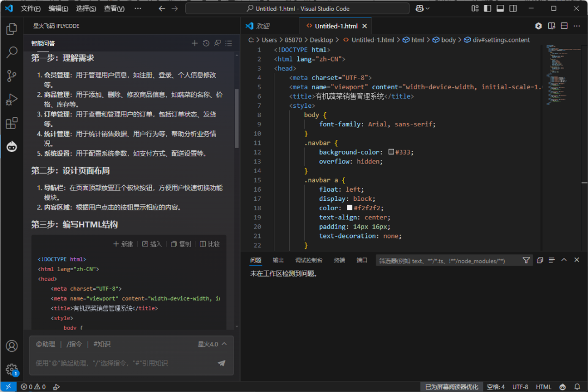This screenshot has height=392, width=588.
Task: Expand the hidden menus ellipsis in menu bar
Action: pyautogui.click(x=138, y=8)
